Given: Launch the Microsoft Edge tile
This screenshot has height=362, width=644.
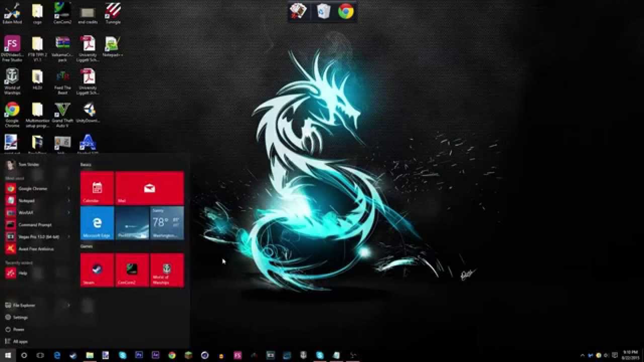Looking at the screenshot, I should (x=97, y=223).
